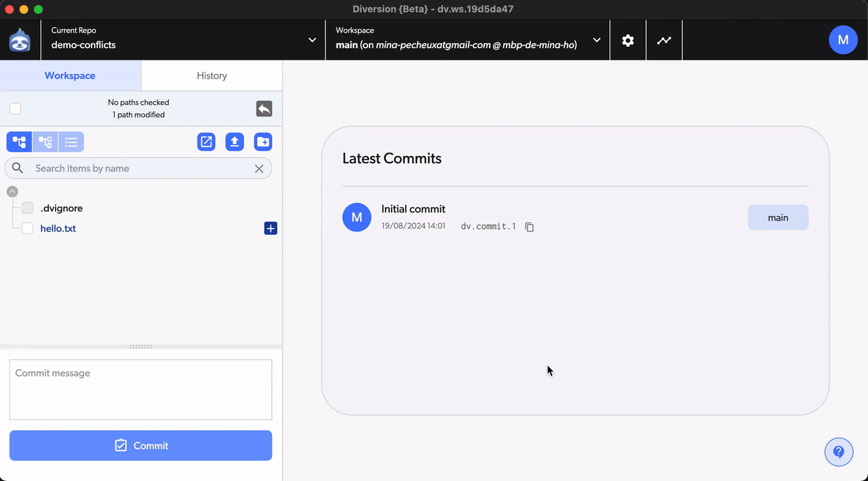Copy the dv.commit.1 ID icon
The height and width of the screenshot is (481, 868).
pyautogui.click(x=530, y=227)
